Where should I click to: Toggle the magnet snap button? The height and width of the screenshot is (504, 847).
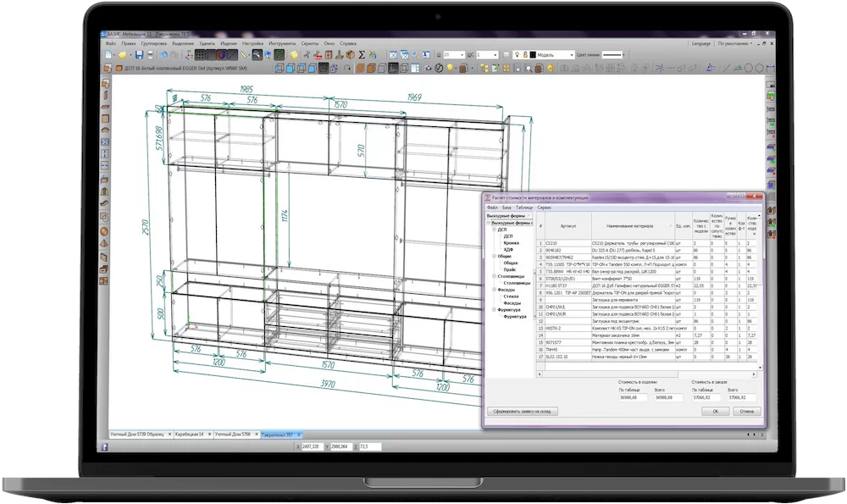(x=222, y=54)
